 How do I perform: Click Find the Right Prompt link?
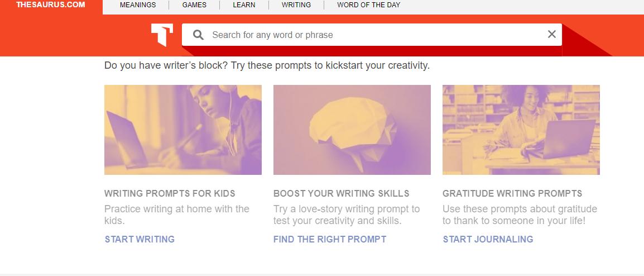(330, 239)
